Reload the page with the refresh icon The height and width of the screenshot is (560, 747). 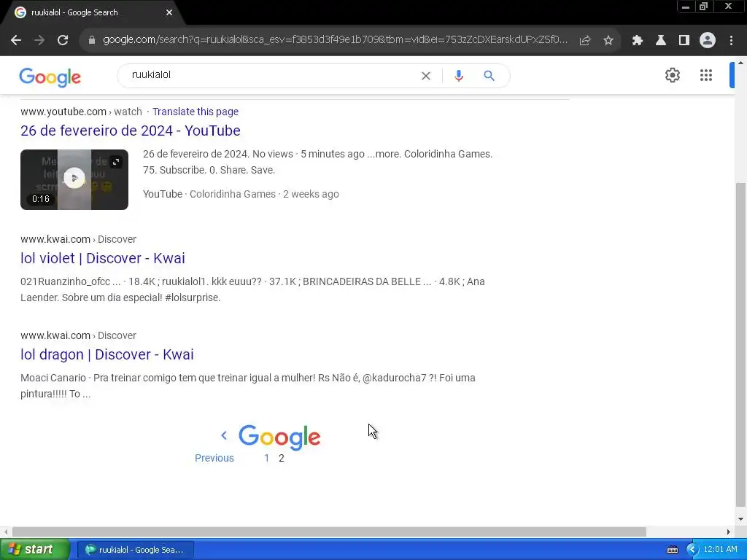pyautogui.click(x=63, y=41)
